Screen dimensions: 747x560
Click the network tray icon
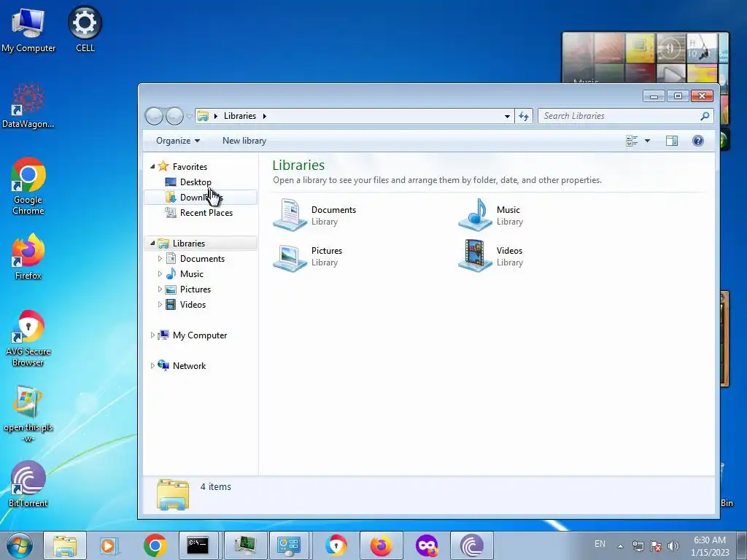638,546
